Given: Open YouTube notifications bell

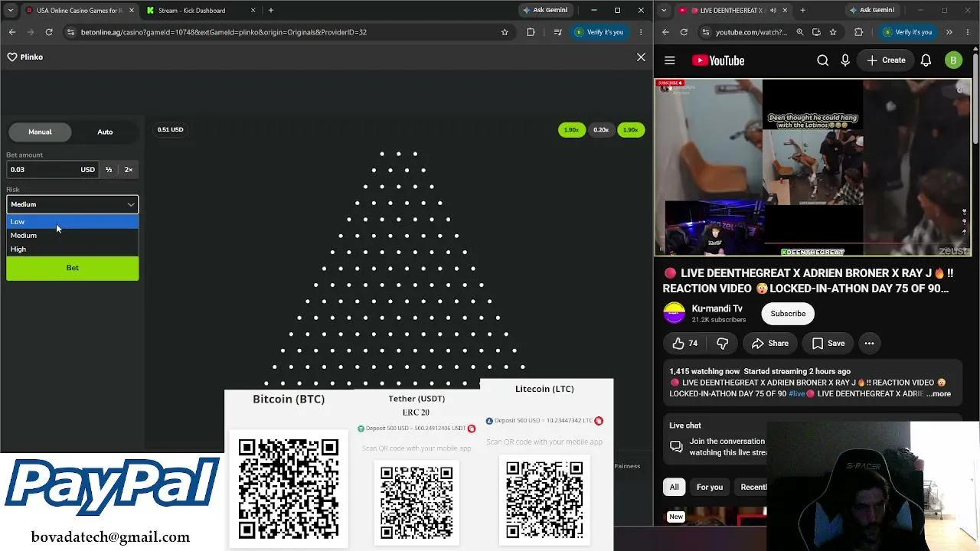Looking at the screenshot, I should point(926,60).
